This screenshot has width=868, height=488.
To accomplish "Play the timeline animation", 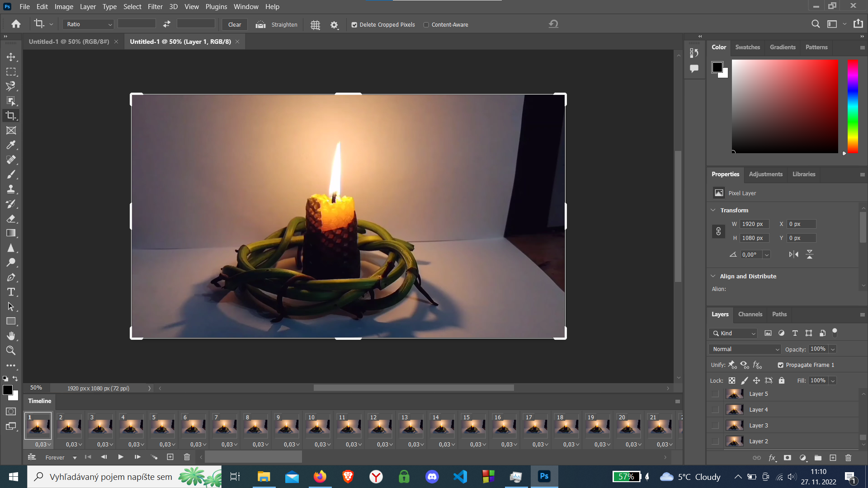I will [121, 457].
